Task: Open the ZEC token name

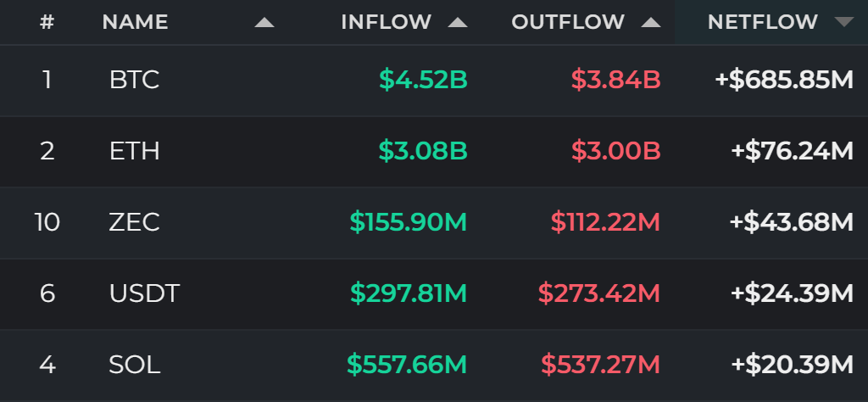Action: click(135, 222)
